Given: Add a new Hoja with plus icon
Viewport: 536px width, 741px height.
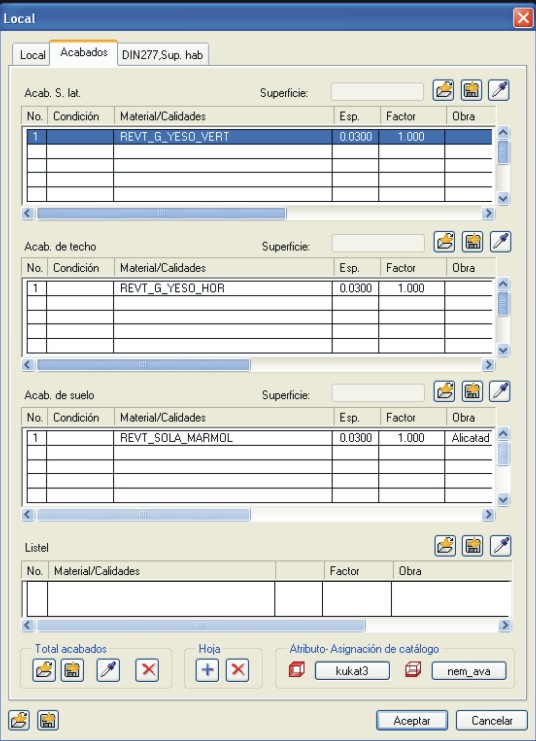Looking at the screenshot, I should (207, 670).
